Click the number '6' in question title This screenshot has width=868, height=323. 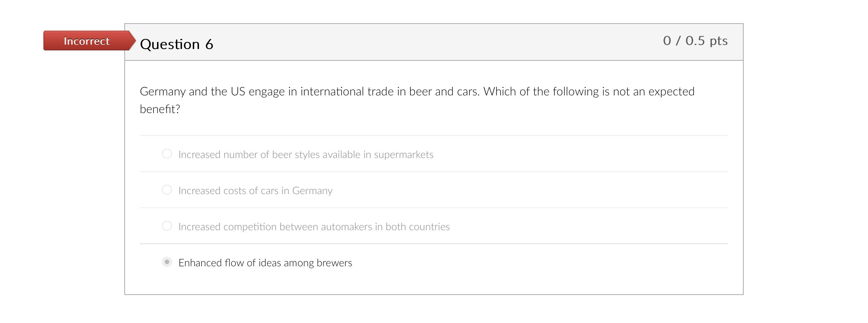[209, 44]
